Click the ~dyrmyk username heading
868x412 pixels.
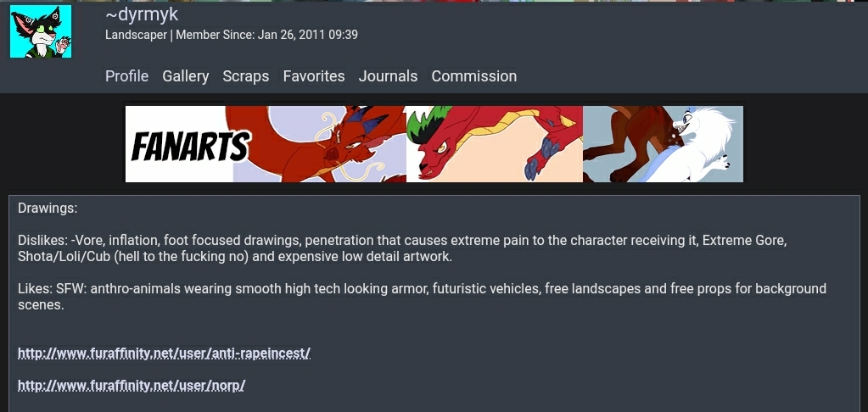pyautogui.click(x=142, y=14)
